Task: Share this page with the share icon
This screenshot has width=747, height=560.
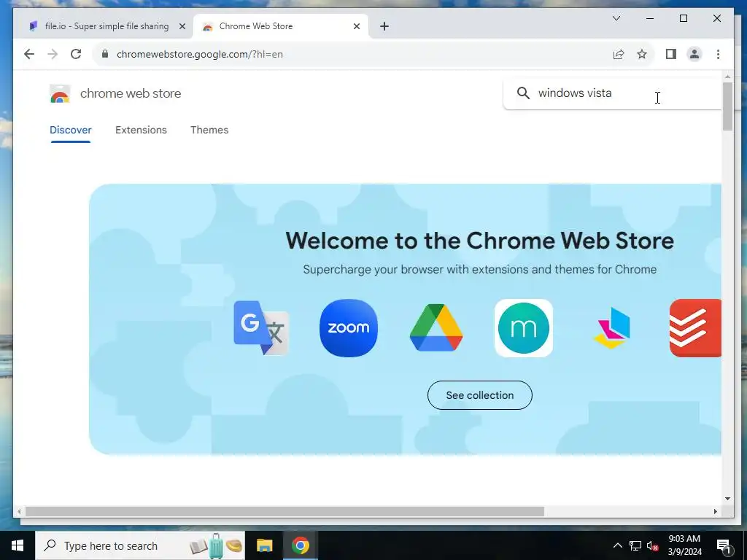Action: (x=619, y=54)
